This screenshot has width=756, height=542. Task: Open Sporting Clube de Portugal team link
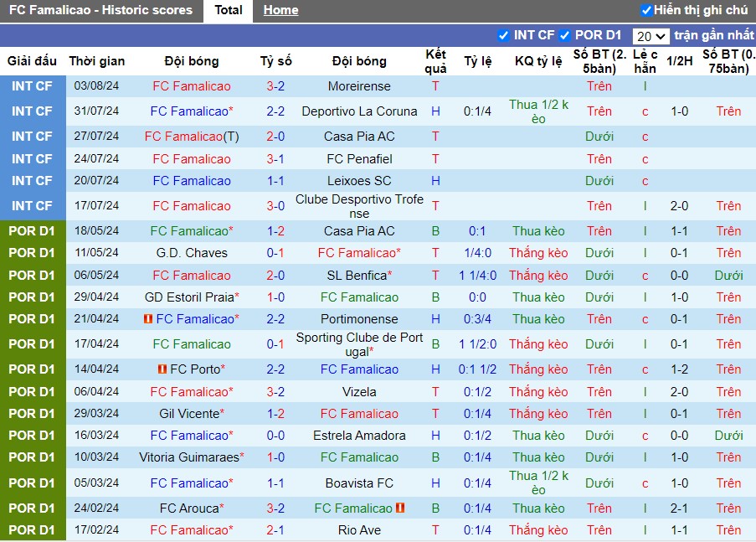pos(359,344)
